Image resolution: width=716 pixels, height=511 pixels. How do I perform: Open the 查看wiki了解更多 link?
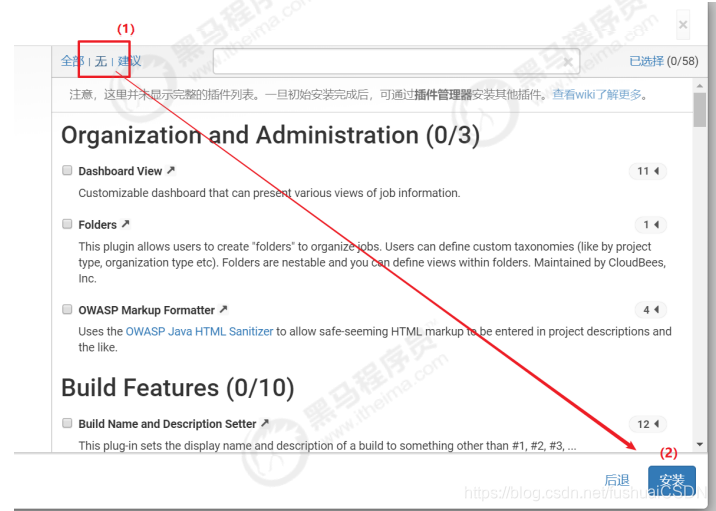click(x=597, y=95)
